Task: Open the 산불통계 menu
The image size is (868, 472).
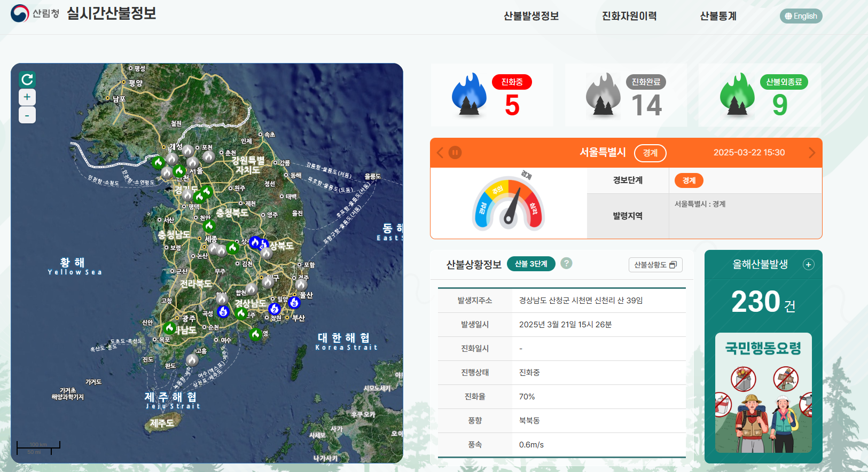Action: [x=718, y=16]
